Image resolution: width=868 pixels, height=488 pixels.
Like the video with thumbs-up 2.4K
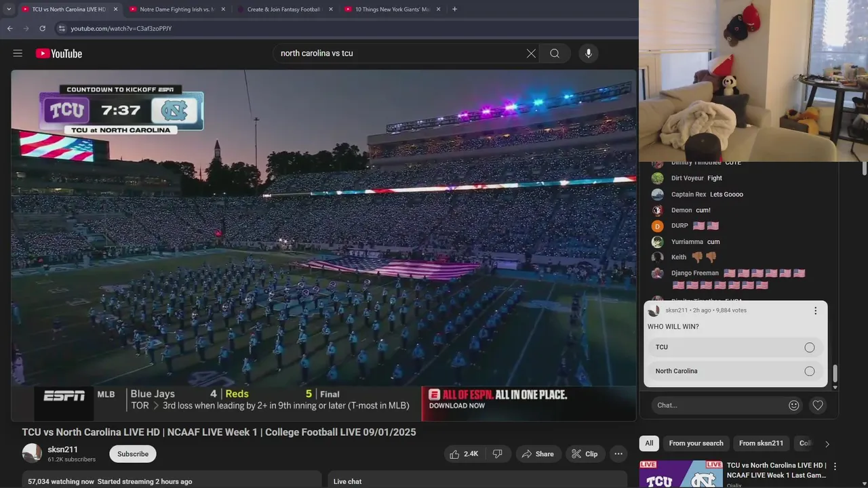pos(464,454)
